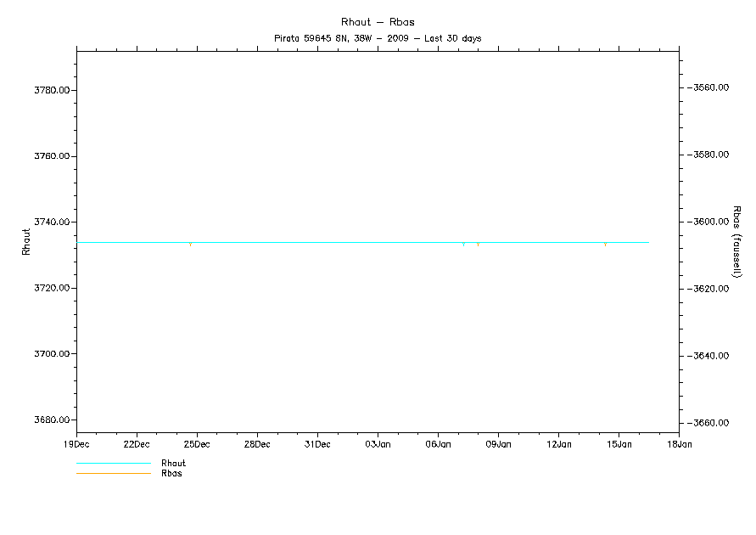The height and width of the screenshot is (535, 756).
Task: Select the orange marker near 14Jan
Action: coord(605,245)
